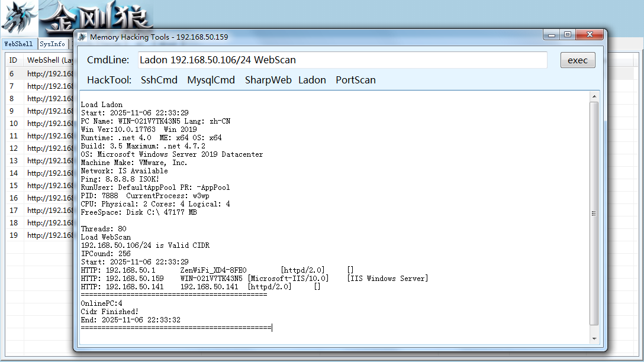This screenshot has height=362, width=644.
Task: Close the Memory Hacking Tools window
Action: 590,35
